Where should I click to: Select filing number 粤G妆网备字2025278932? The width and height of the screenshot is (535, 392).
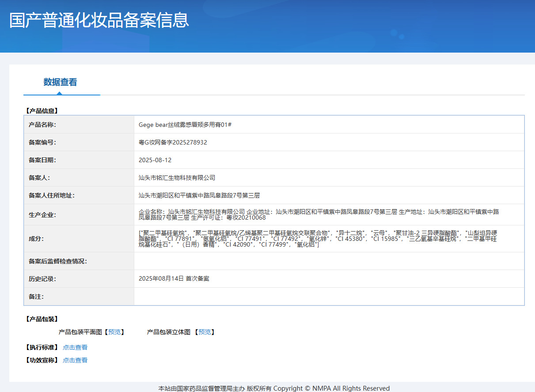click(x=173, y=142)
